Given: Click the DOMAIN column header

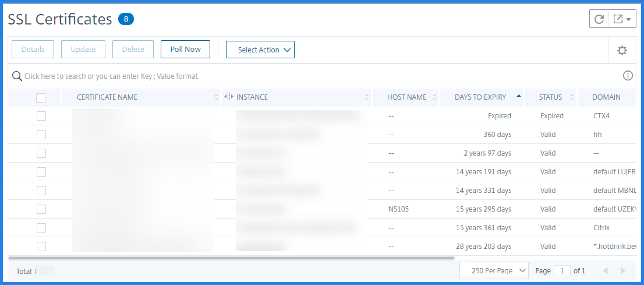Looking at the screenshot, I should click(606, 97).
